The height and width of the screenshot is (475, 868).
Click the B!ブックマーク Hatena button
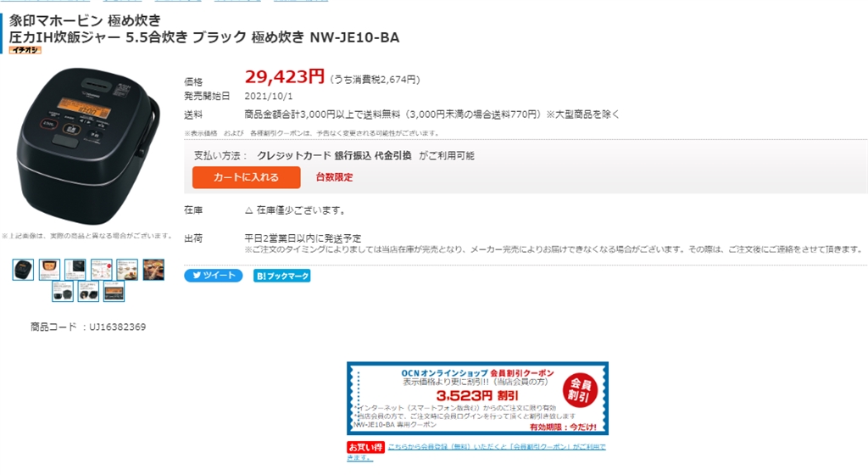pos(281,276)
